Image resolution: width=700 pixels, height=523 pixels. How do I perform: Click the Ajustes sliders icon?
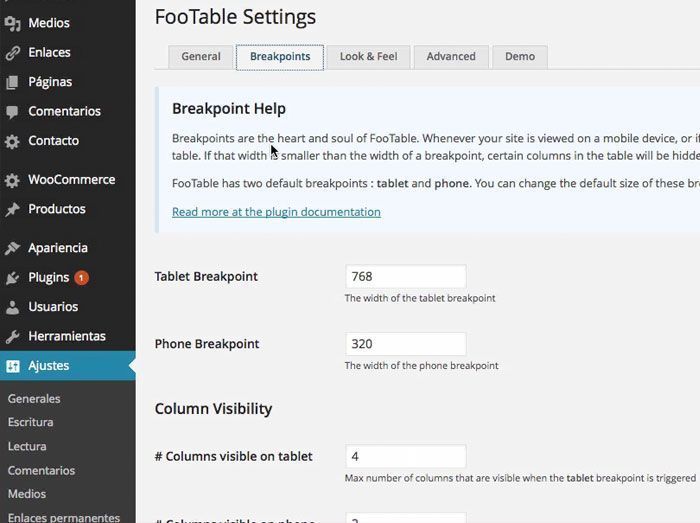tap(12, 366)
